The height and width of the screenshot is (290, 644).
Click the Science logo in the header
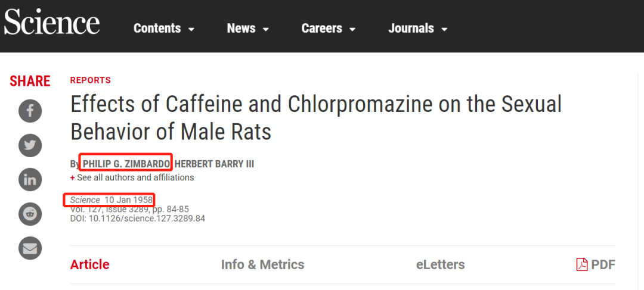tap(51, 24)
